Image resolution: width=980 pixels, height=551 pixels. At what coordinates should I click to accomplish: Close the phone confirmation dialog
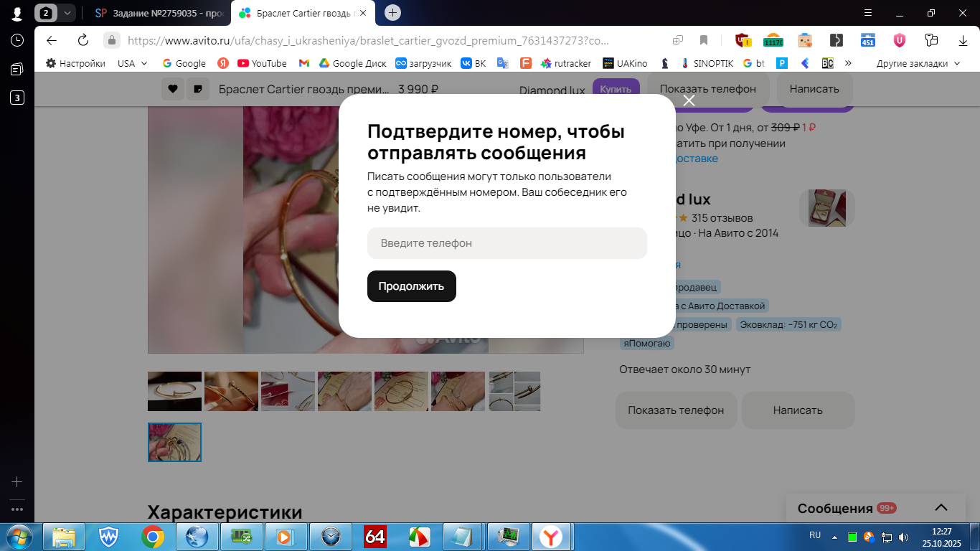click(x=689, y=100)
